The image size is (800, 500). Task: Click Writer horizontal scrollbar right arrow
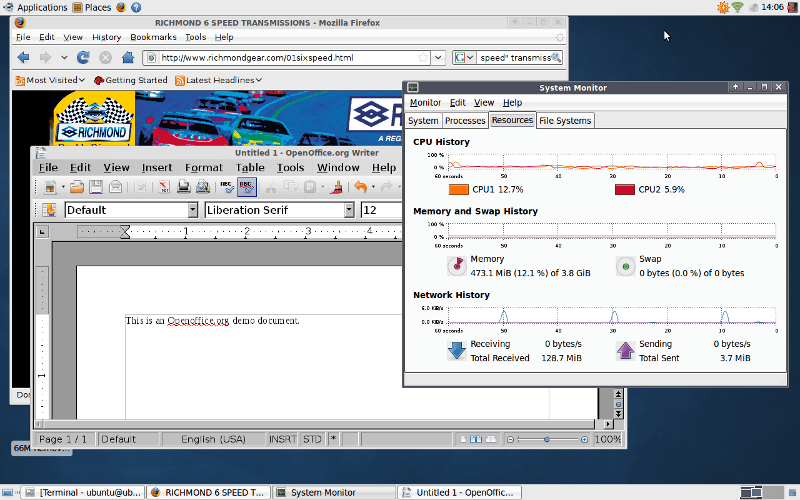(607, 424)
